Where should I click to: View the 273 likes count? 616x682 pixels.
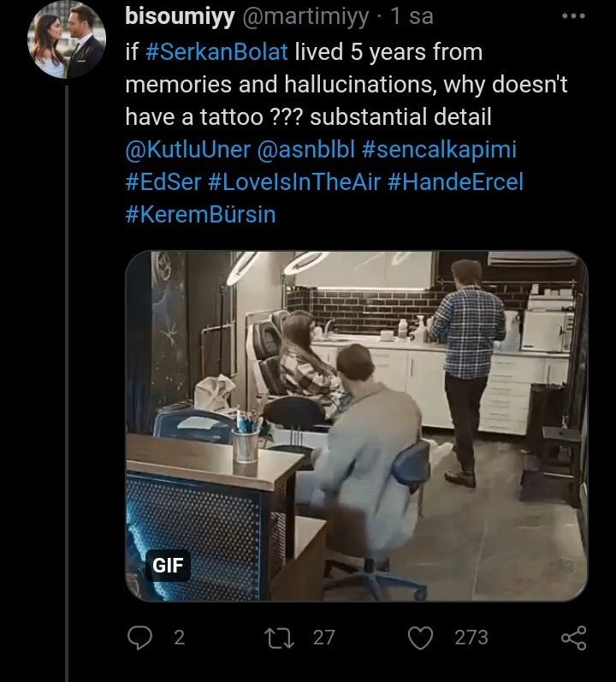[x=471, y=637]
